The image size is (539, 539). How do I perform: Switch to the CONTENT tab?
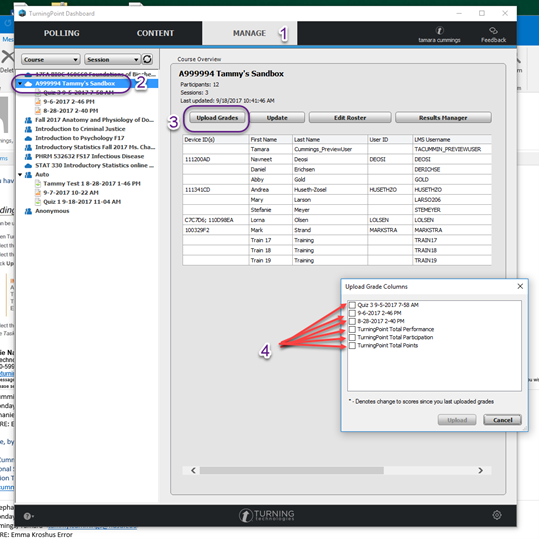point(155,33)
